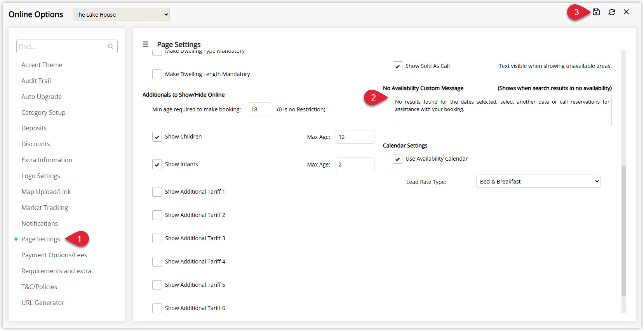Open URL Generator in sidebar
Screen dimensions: 644x331
pos(43,303)
